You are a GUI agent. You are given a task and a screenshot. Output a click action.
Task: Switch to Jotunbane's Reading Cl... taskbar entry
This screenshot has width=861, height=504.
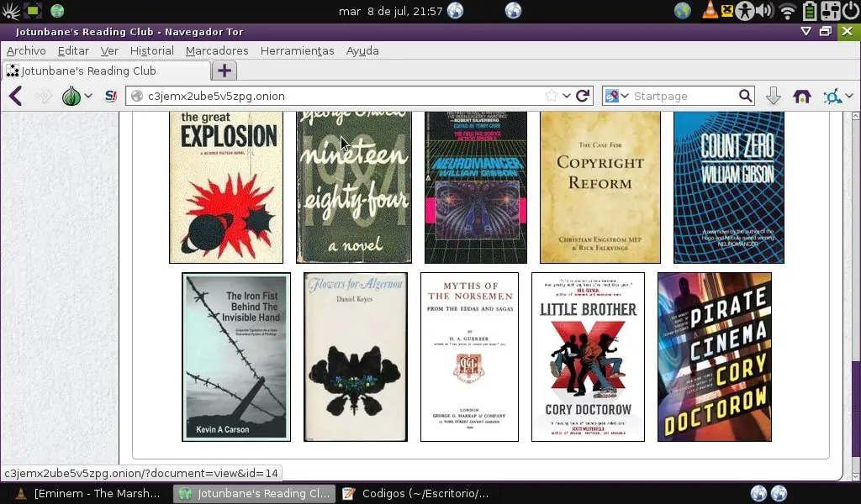point(256,494)
